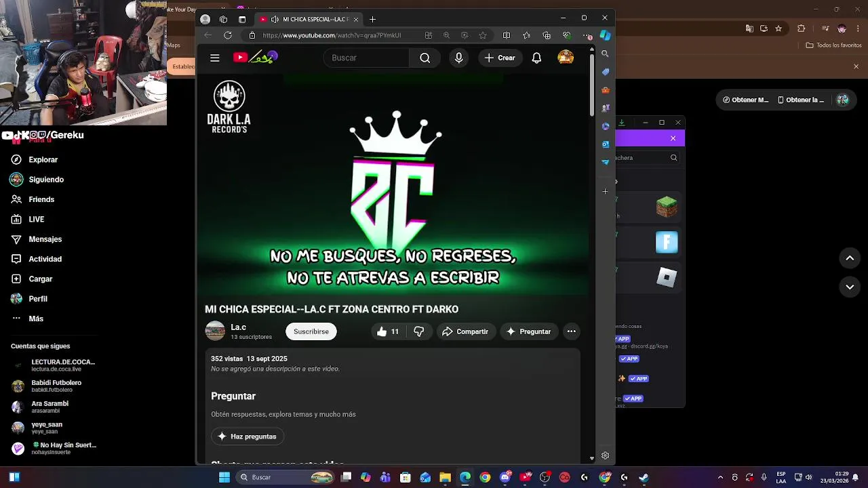
Task: Open the La.c channel avatar
Action: click(x=215, y=331)
